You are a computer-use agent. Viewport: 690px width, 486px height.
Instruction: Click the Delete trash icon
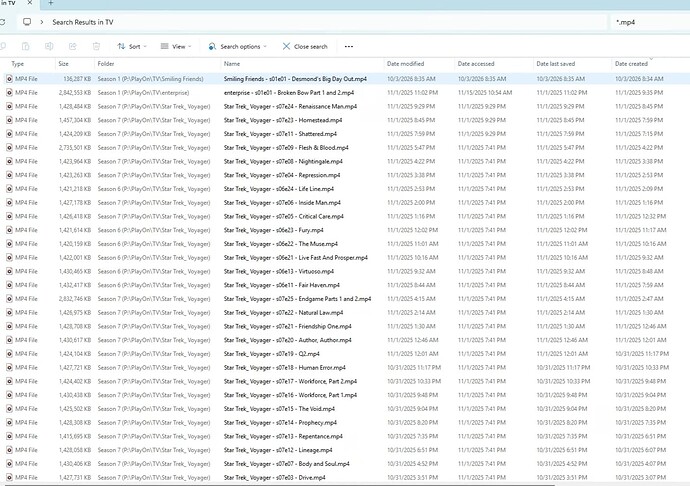(x=96, y=46)
